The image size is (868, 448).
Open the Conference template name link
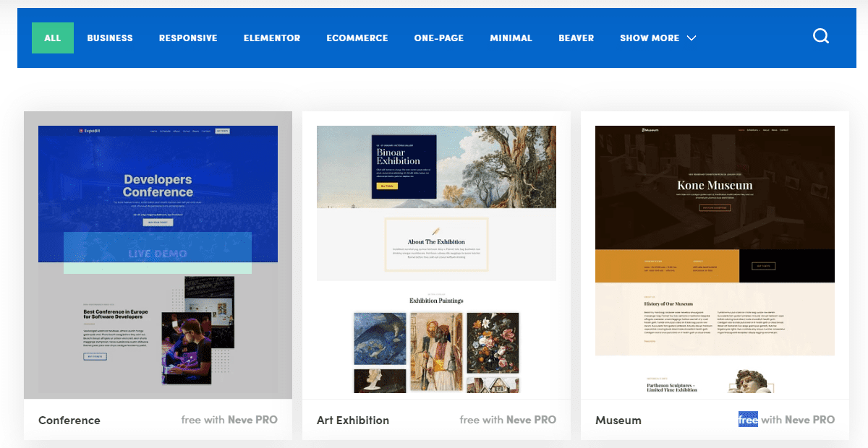pos(69,420)
